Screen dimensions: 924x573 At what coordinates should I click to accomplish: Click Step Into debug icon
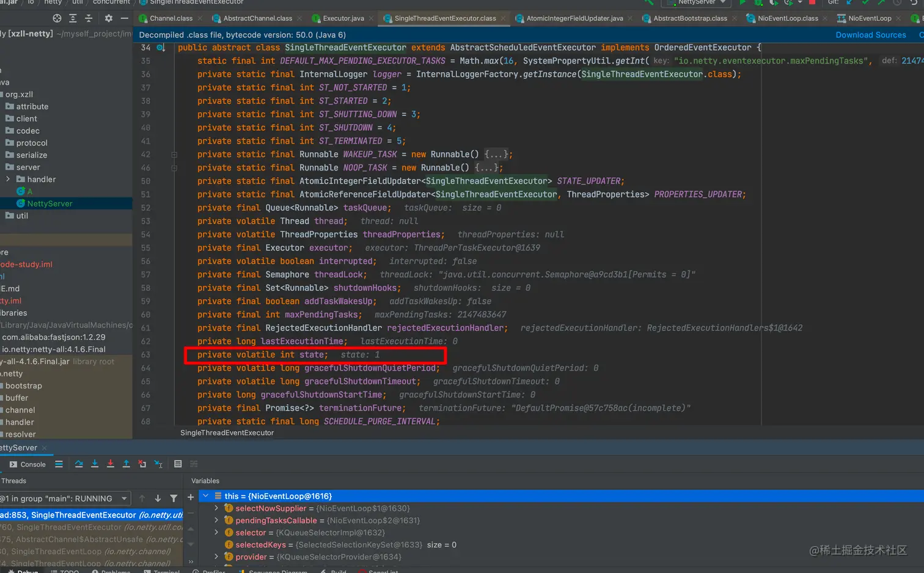point(95,464)
